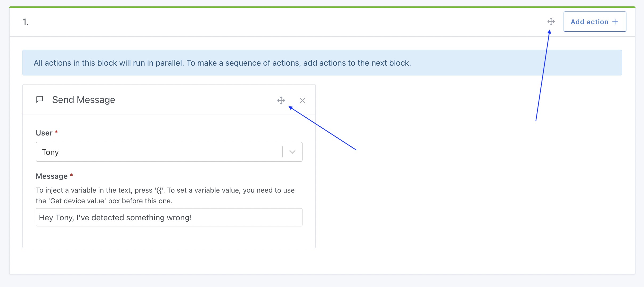644x287 pixels.
Task: Click the Message field label
Action: 52,176
